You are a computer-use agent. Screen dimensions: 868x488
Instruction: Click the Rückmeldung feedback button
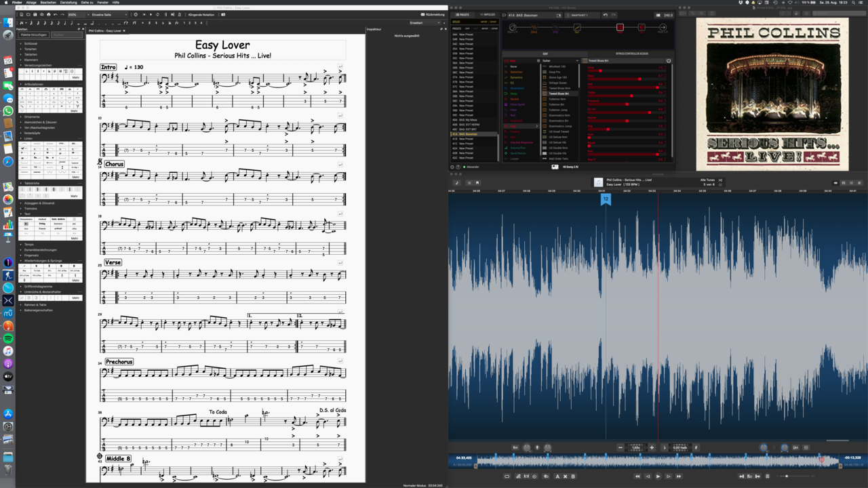[x=433, y=14]
